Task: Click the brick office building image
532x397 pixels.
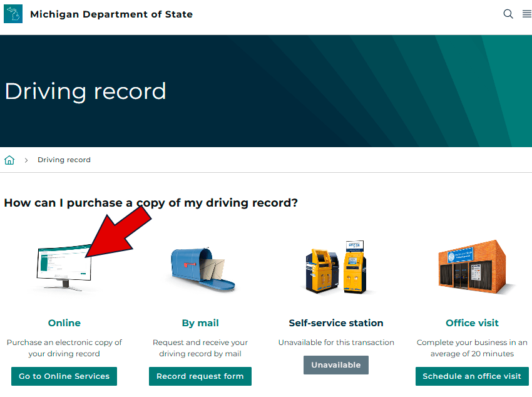Action: coord(473,267)
